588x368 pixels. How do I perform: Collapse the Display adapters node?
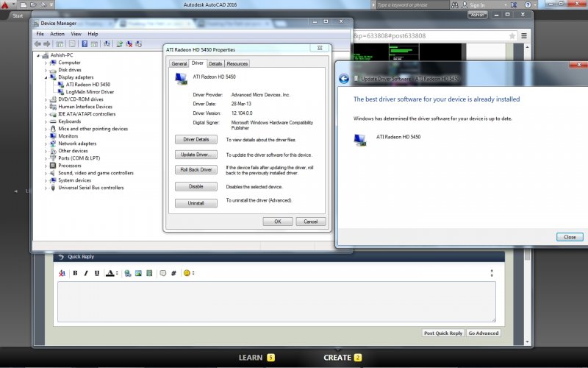click(46, 77)
